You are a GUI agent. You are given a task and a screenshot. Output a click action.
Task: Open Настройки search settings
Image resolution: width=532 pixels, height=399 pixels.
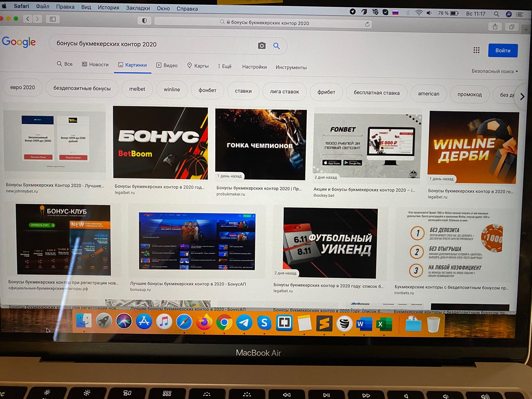[254, 67]
